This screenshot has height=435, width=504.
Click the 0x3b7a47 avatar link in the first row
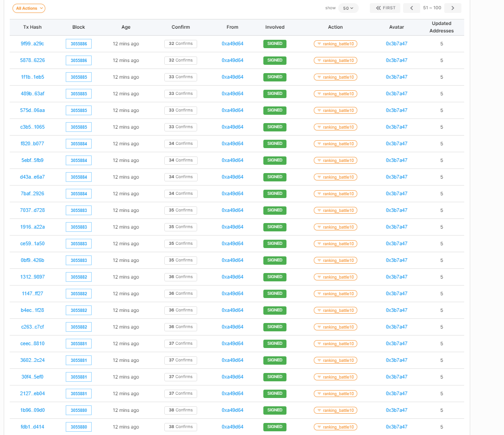coord(397,43)
